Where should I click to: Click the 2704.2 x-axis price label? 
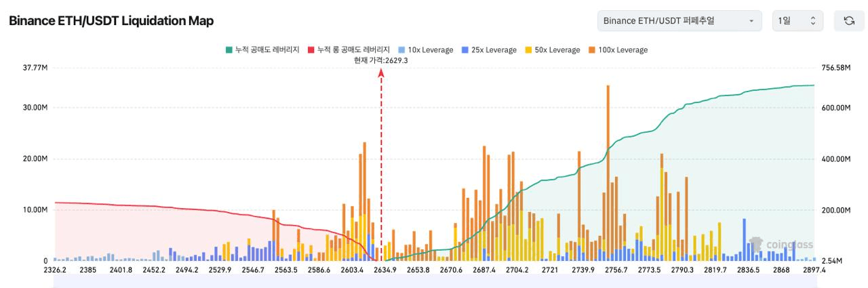(x=517, y=270)
